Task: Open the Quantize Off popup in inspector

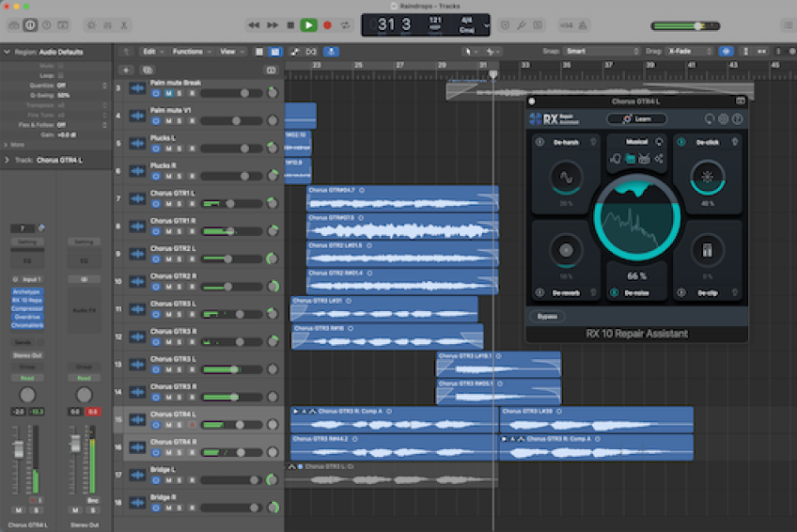Action: click(82, 86)
